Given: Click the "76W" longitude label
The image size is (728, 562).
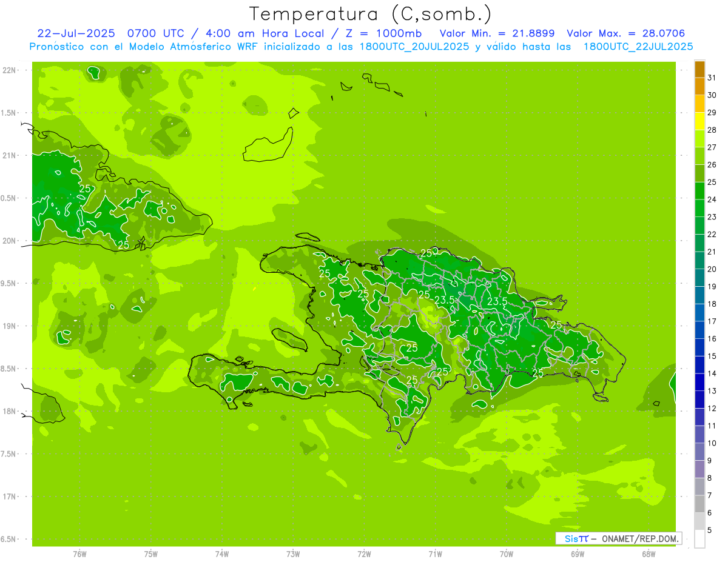Looking at the screenshot, I should pos(79,554).
